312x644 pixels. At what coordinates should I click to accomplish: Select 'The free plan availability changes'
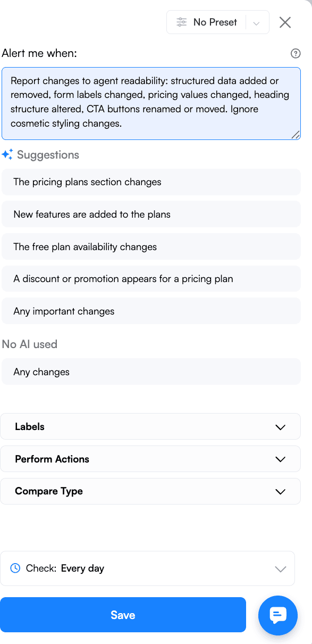[x=151, y=246]
